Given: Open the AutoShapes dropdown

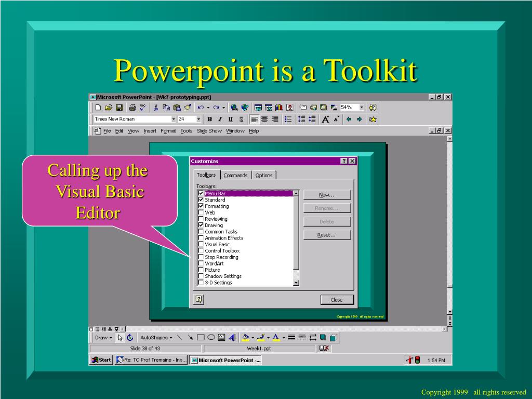Looking at the screenshot, I should click(156, 338).
